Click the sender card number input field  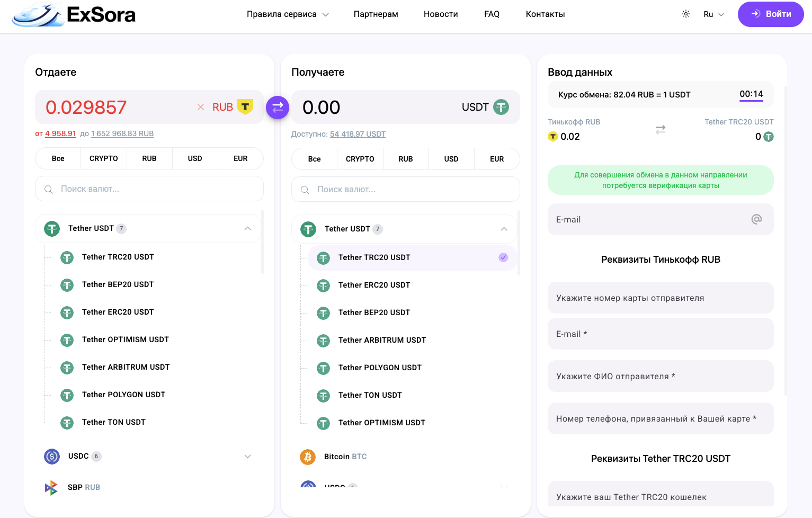pos(661,298)
